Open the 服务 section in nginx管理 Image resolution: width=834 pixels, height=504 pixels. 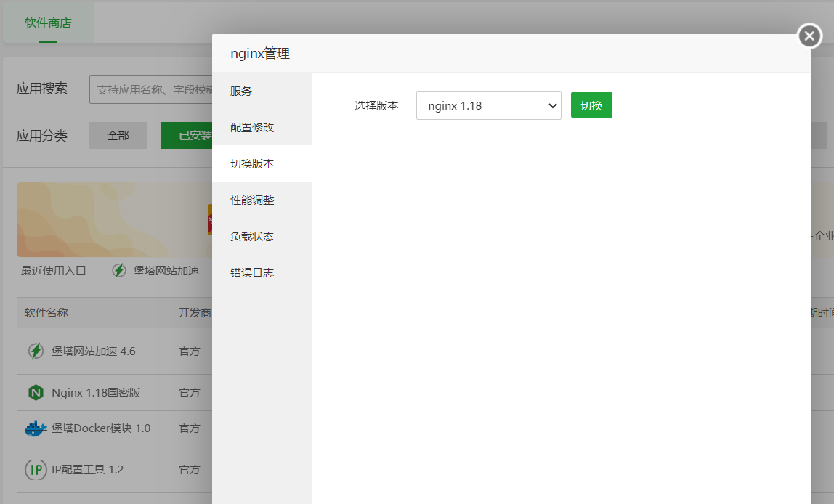[262, 91]
